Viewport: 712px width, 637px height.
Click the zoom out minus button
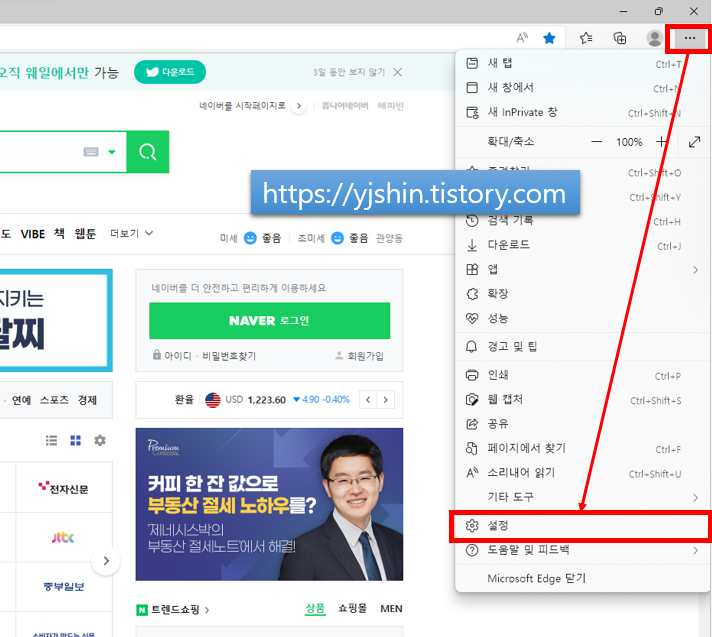coord(596,142)
